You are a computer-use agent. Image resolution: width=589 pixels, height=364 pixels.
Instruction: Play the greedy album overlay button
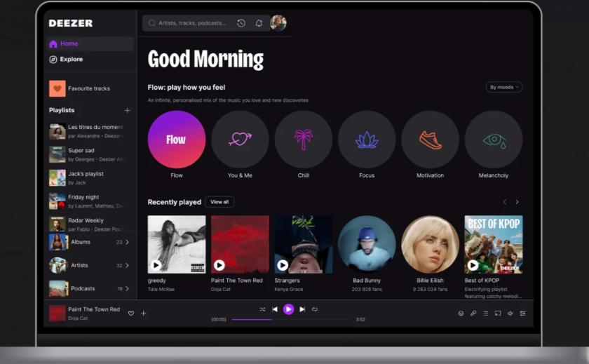click(156, 266)
